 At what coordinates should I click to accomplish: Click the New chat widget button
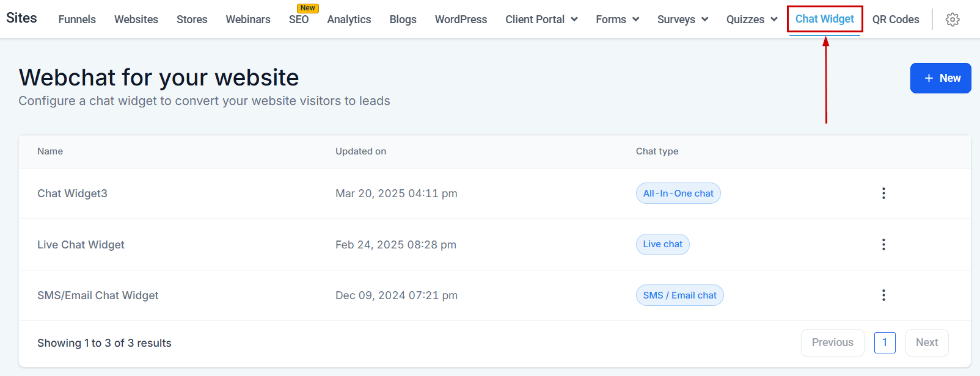[x=940, y=78]
